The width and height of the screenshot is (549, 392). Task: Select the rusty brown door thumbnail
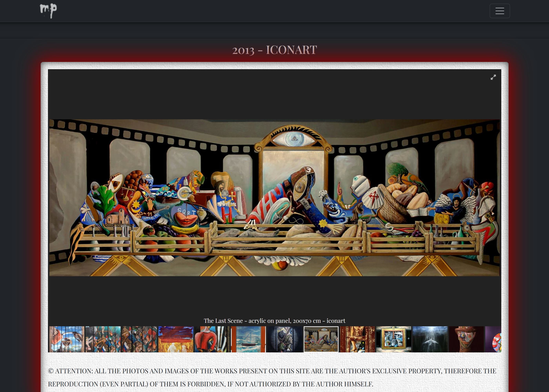[x=358, y=339]
